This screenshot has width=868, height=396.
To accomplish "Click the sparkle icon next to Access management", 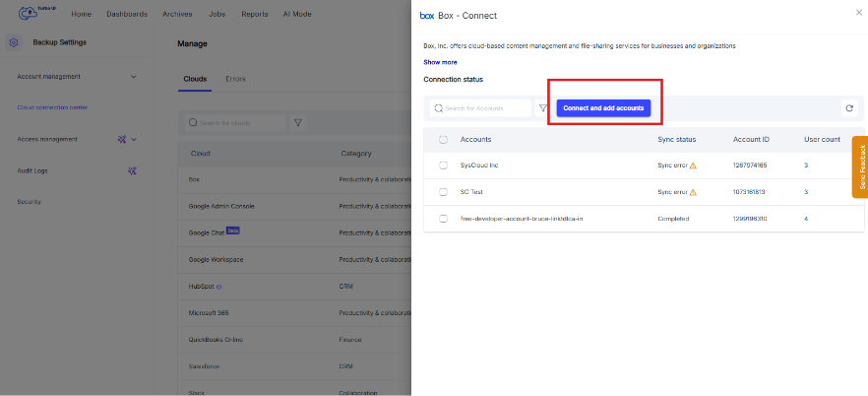I will (122, 140).
